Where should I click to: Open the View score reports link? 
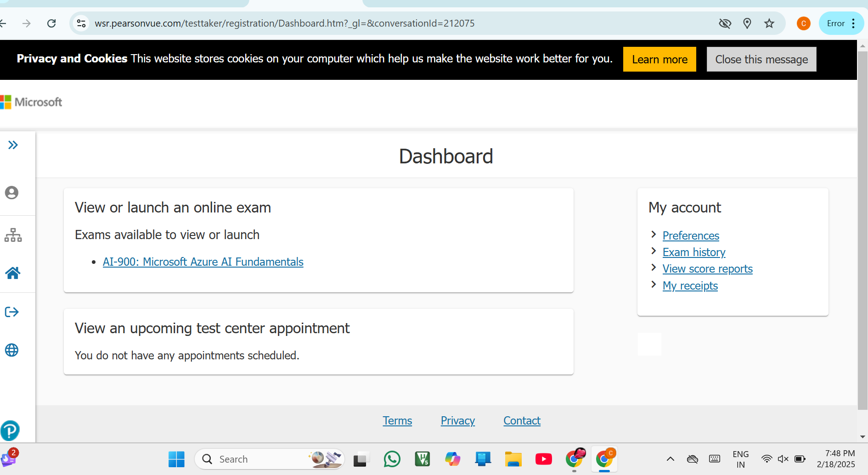707,269
